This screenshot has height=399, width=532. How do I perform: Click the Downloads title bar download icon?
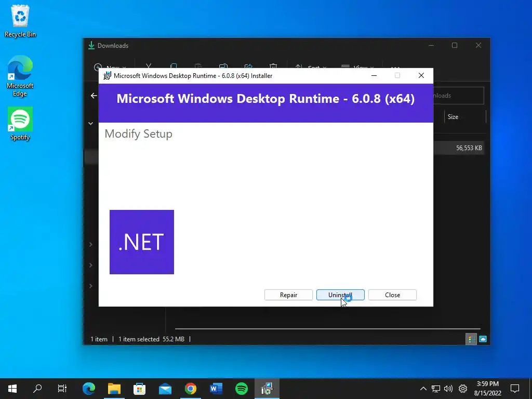(x=91, y=46)
